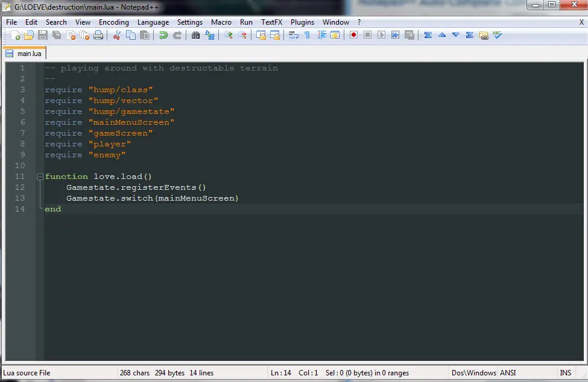Screen dimensions: 588x382
Task: Go to next difference down arrow
Action: click(456, 35)
